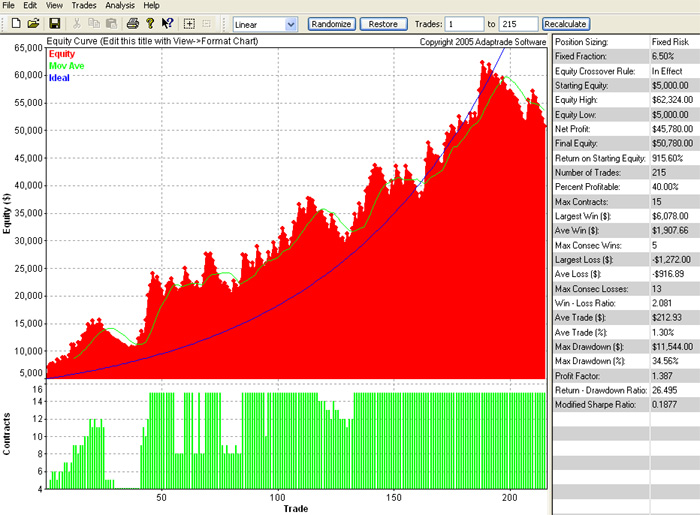Open the Analysis menu

point(120,6)
